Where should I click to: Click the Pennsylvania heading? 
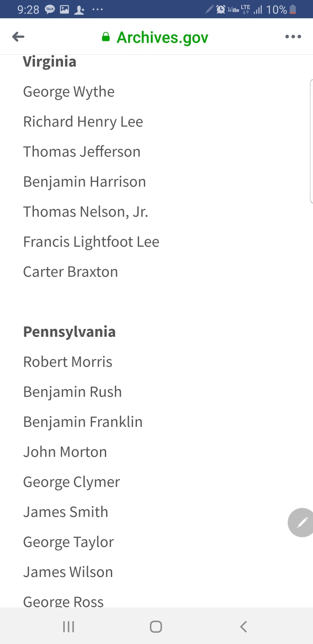click(69, 332)
